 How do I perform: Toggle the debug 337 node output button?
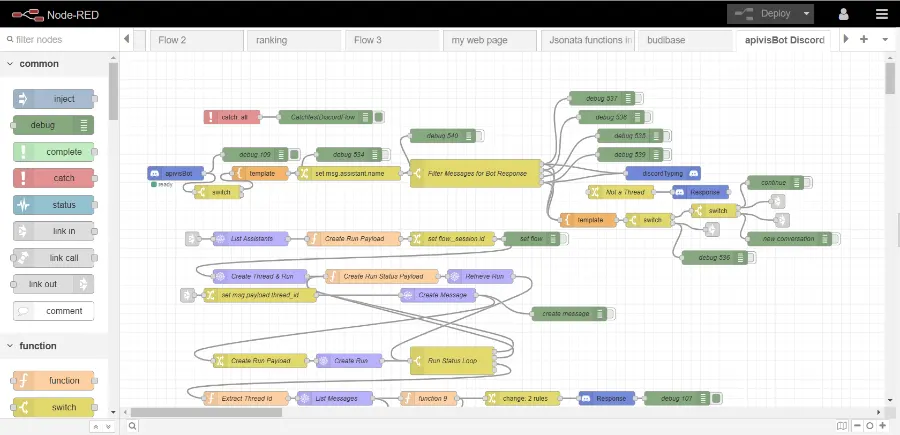(639, 98)
